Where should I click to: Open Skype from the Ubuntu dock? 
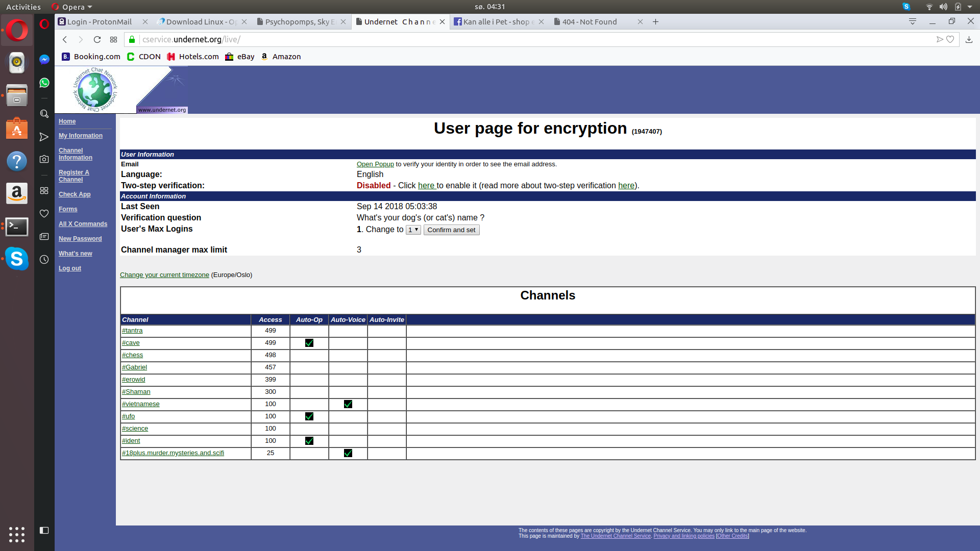click(x=17, y=259)
